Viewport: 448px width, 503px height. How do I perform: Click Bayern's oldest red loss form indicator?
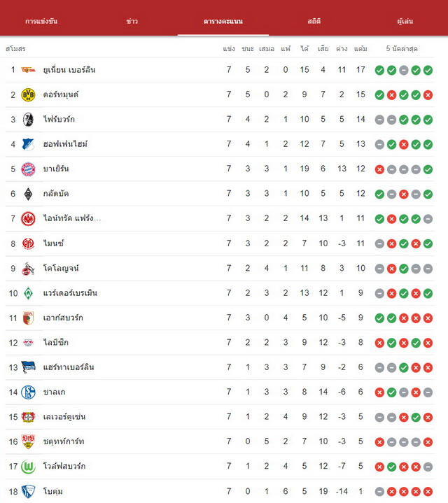click(x=379, y=169)
